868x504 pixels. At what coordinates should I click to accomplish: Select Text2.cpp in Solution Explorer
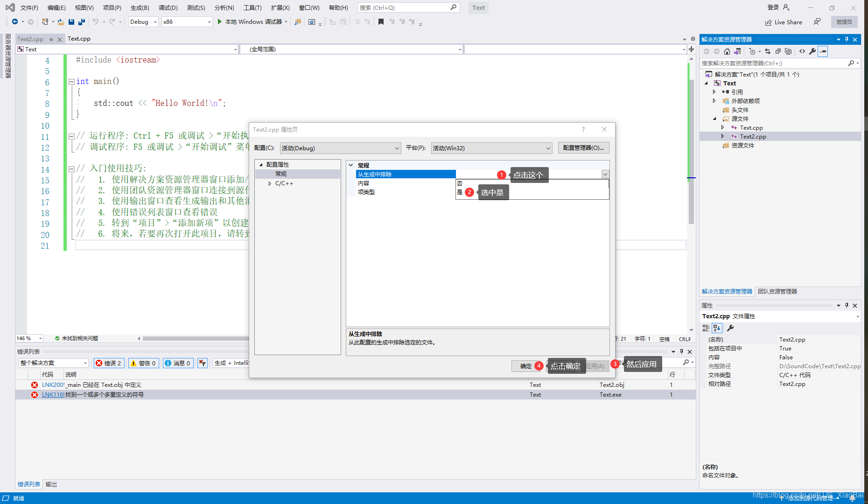753,137
